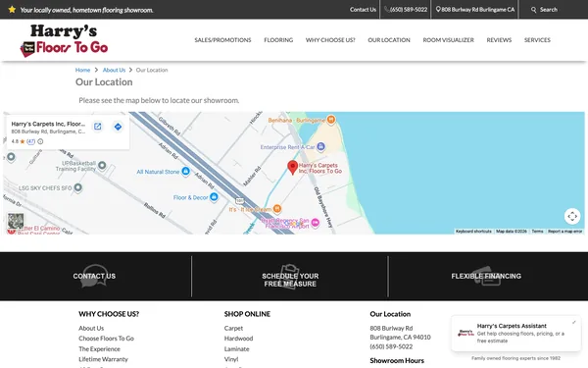588x368 pixels.
Task: Open the 47 reviews link on map card
Action: [30, 141]
